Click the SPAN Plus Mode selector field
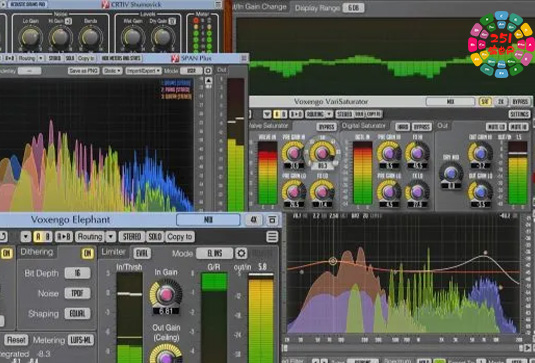This screenshot has height=363, width=535. coord(191,71)
